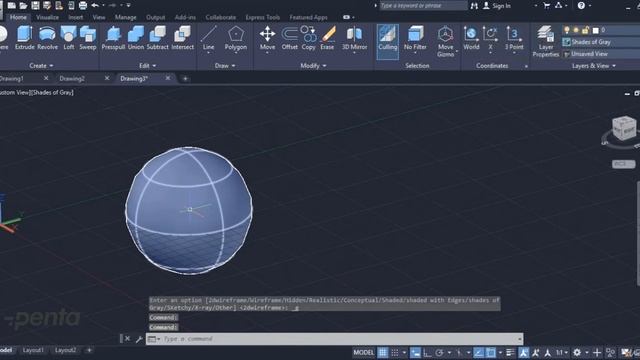640x360 pixels.
Task: Click the Copy tool
Action: click(309, 38)
